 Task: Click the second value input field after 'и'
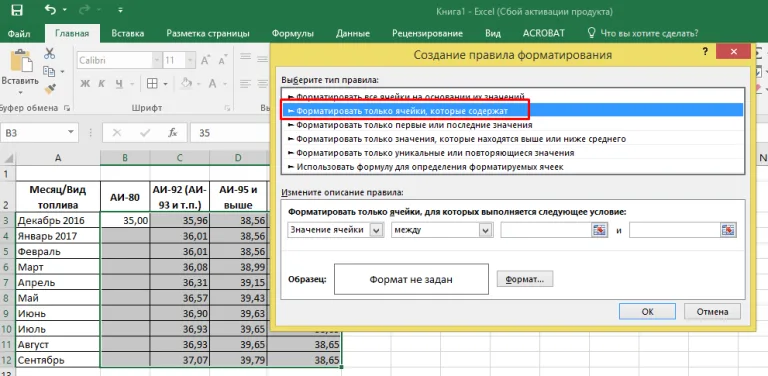point(674,230)
